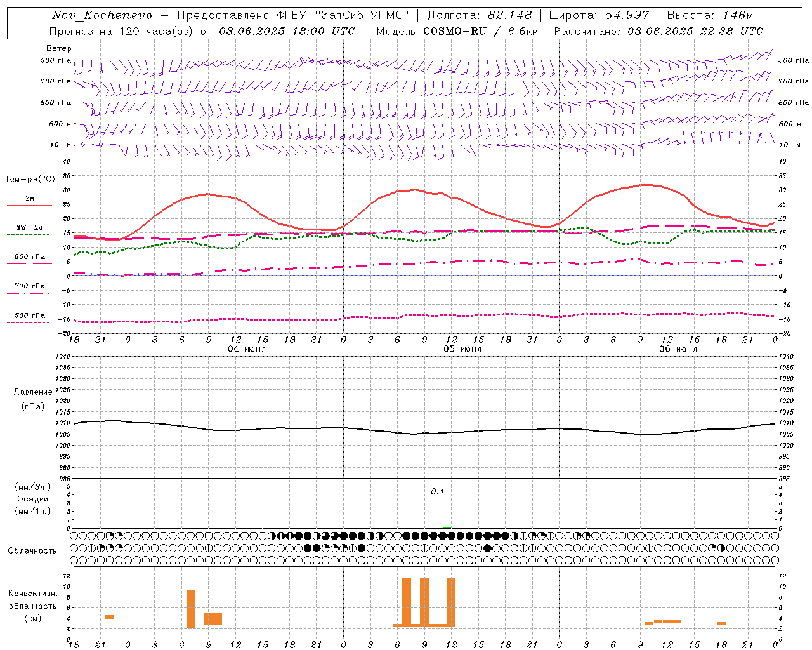Click the '05 июня' date label
Image resolution: width=812 pixels, height=650 pixels.
pyautogui.click(x=462, y=349)
